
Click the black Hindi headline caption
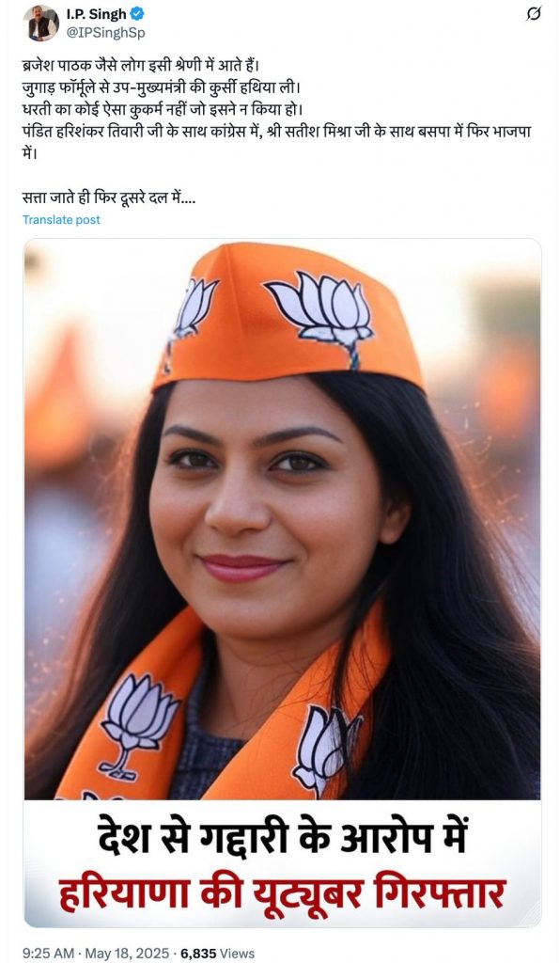click(x=282, y=838)
